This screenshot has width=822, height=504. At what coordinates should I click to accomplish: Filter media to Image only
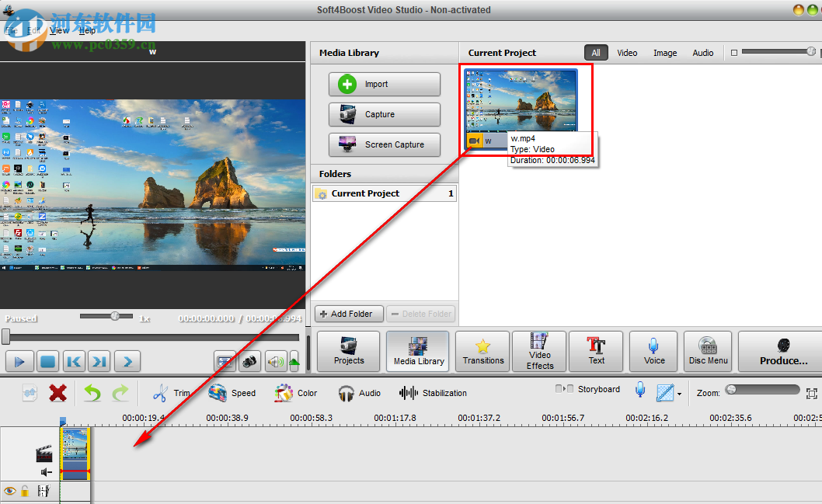(x=665, y=53)
